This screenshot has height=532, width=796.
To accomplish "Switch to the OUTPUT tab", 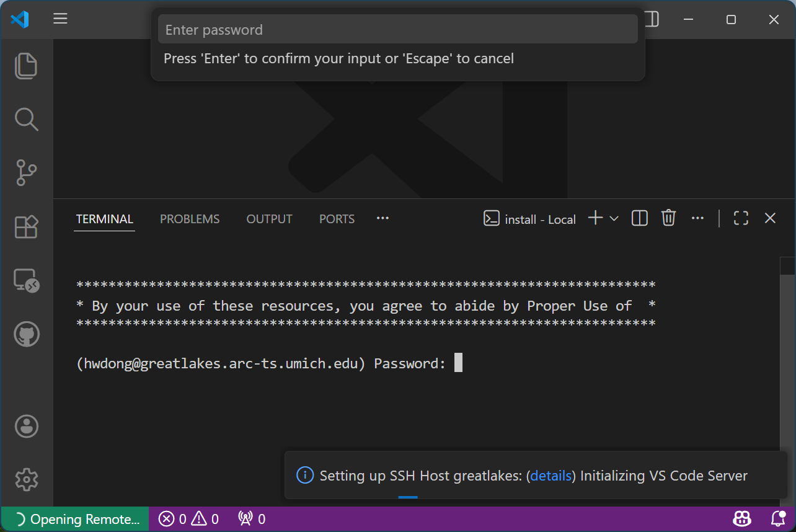I will [269, 218].
